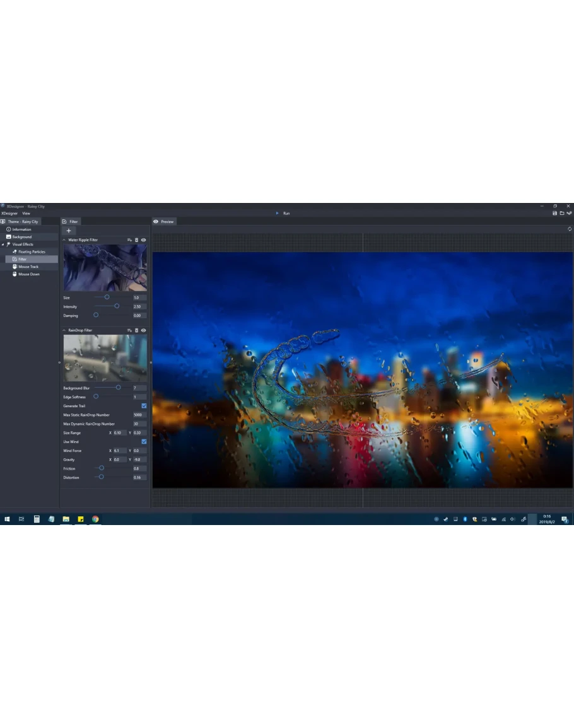
Task: Toggle the Generate Trail checkbox
Action: pos(144,406)
